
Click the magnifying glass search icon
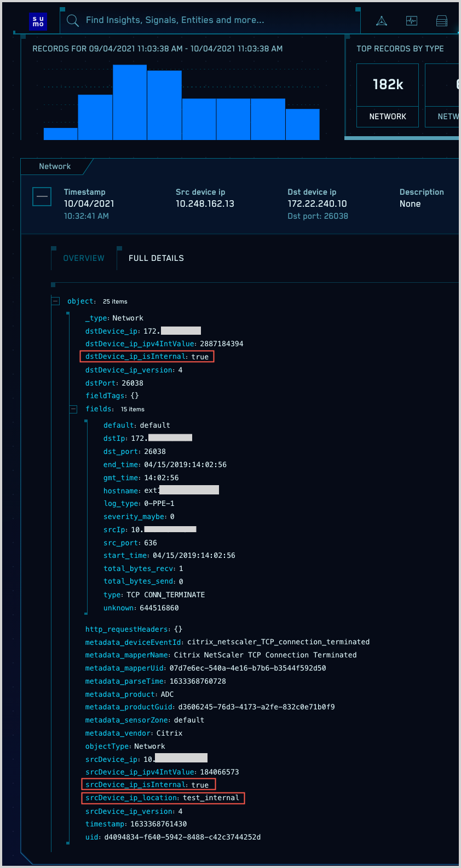click(x=72, y=21)
